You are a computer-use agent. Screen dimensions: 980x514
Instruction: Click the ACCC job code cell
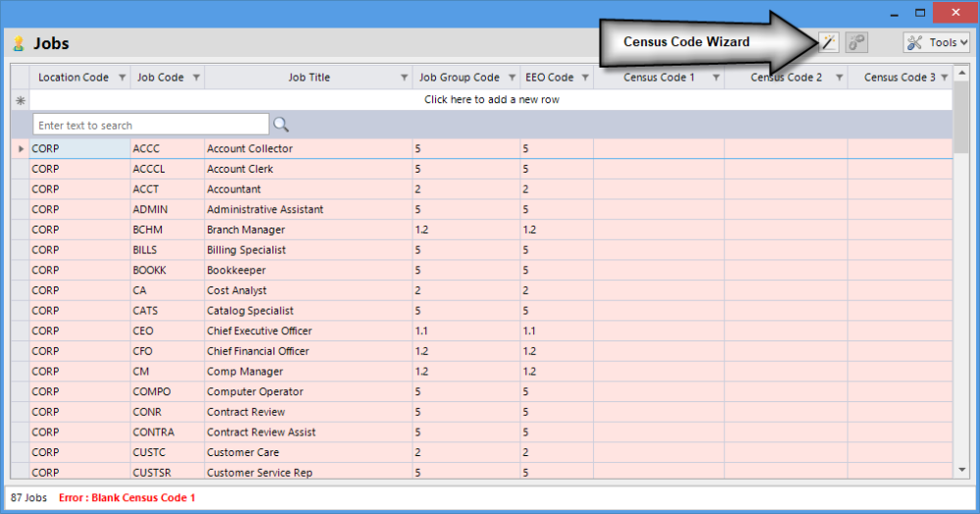pyautogui.click(x=167, y=149)
